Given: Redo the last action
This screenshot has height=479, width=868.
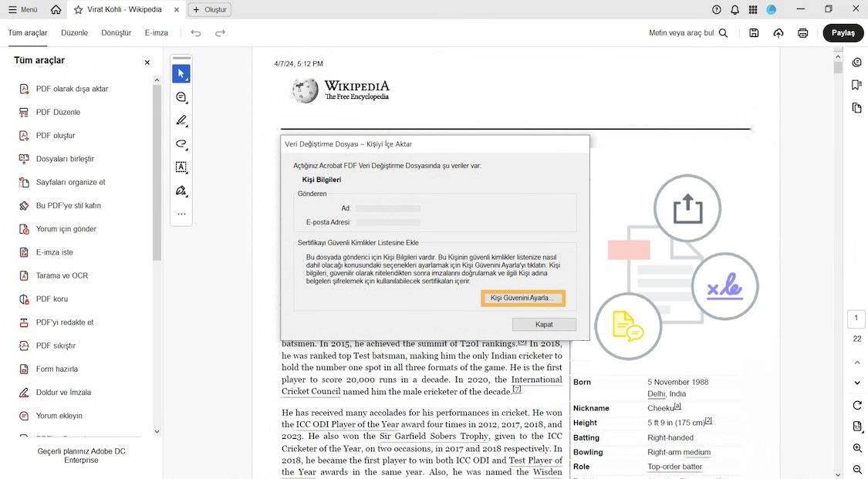Looking at the screenshot, I should coord(221,32).
